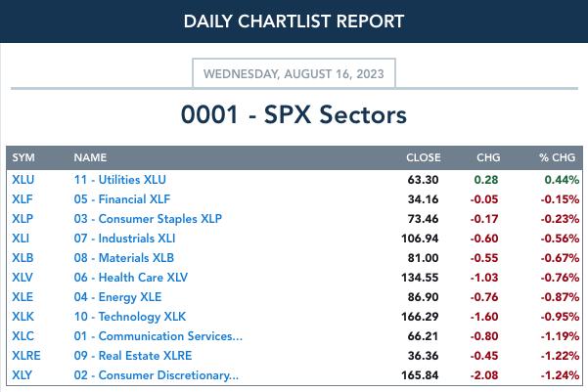The width and height of the screenshot is (588, 392).
Task: Select the XLB symbol
Action: pyautogui.click(x=23, y=258)
